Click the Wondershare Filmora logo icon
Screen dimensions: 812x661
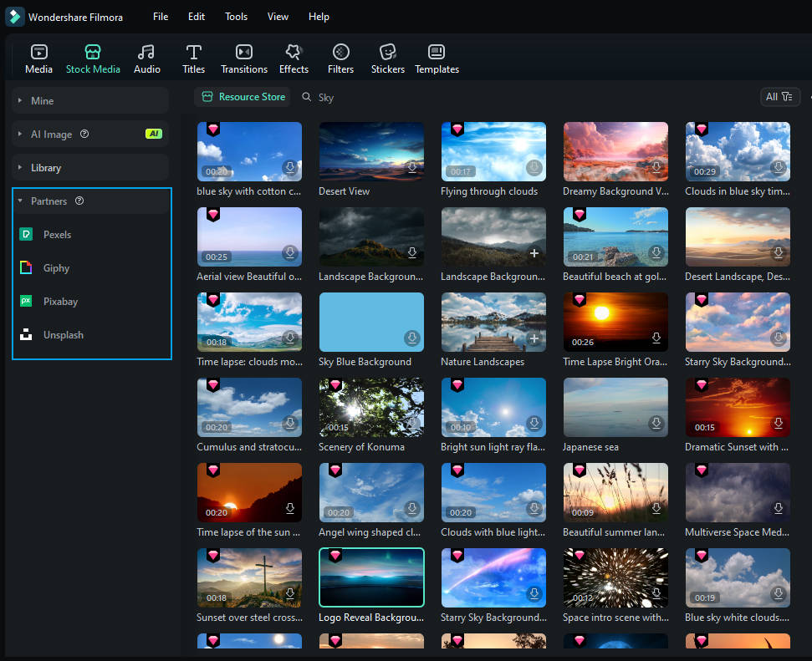pos(14,17)
